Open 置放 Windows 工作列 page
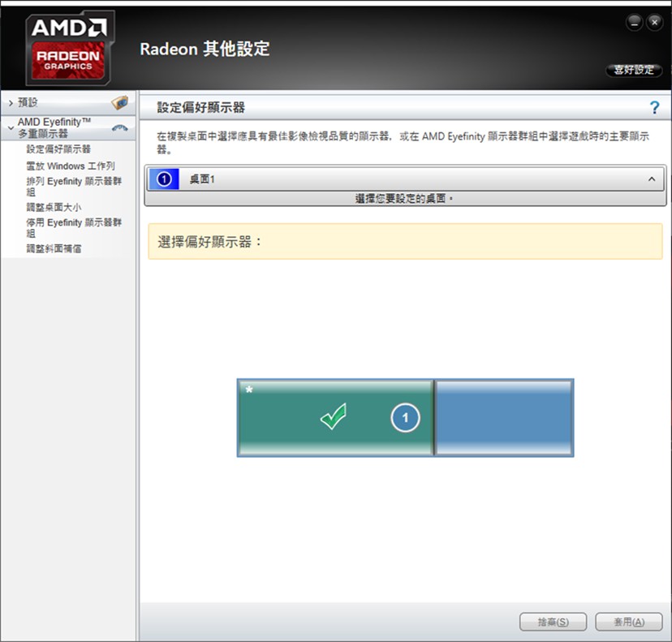 coord(71,166)
